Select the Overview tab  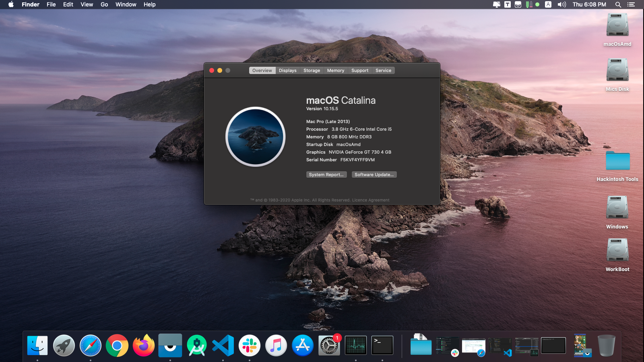(x=262, y=70)
